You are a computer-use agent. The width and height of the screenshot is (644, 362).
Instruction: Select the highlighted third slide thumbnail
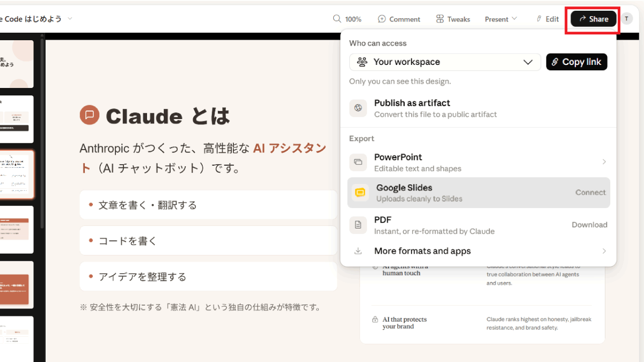[x=17, y=174]
